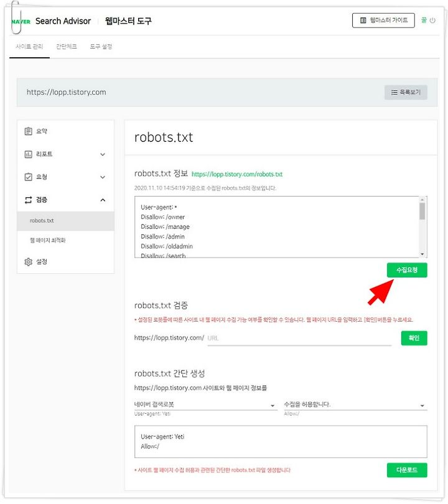
Task: Click the green 확인 button
Action: point(414,338)
